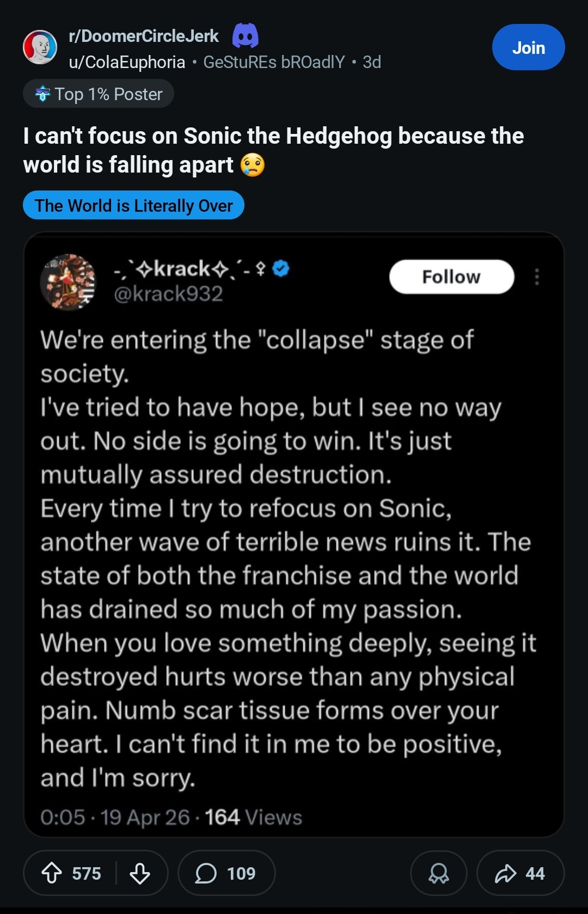Open the tweet's three-dot menu

[x=537, y=277]
